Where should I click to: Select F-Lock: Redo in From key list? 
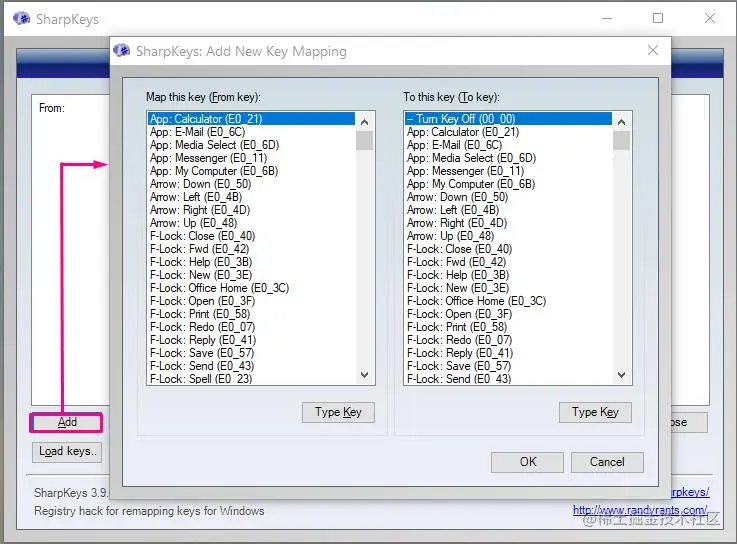point(251,327)
